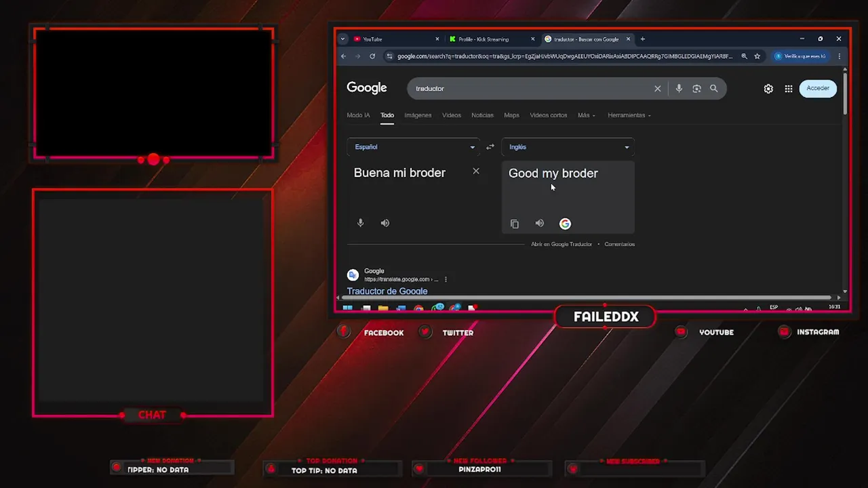Close the traductor Google search tab

click(x=629, y=39)
